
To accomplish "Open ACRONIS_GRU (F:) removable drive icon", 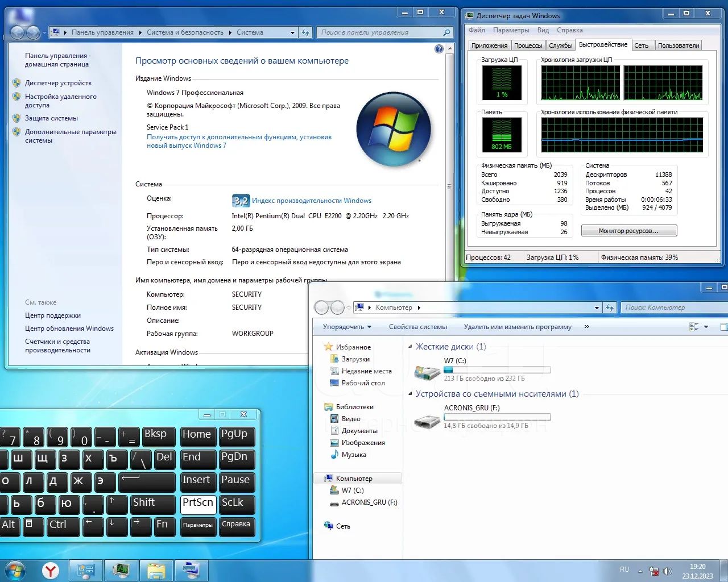I will [427, 421].
